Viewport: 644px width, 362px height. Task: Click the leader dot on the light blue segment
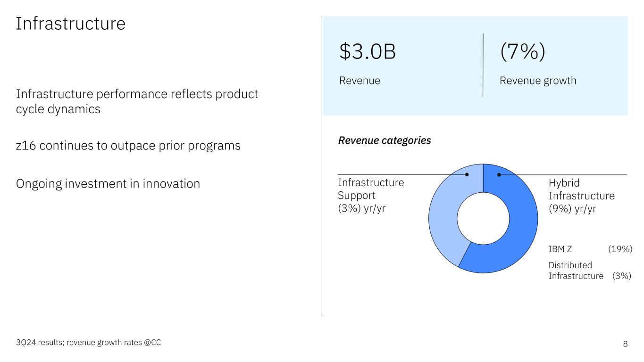(x=467, y=175)
